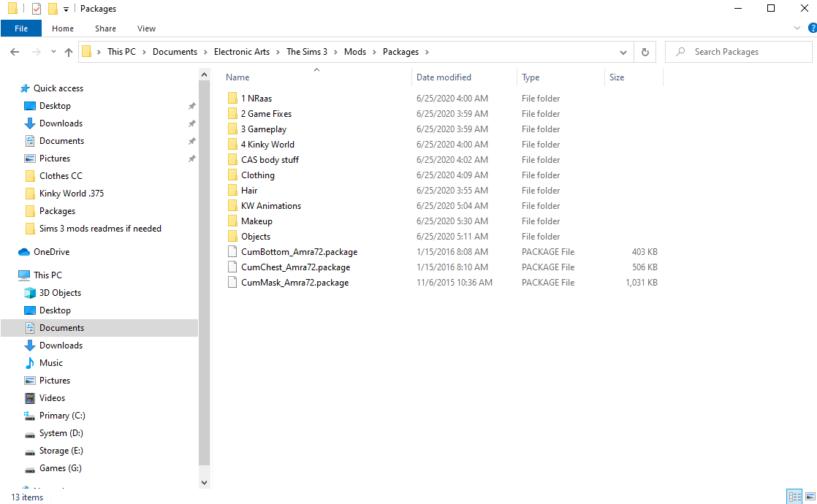Select the Makeup folder icon
Viewport: 817px width, 504px height.
point(232,221)
